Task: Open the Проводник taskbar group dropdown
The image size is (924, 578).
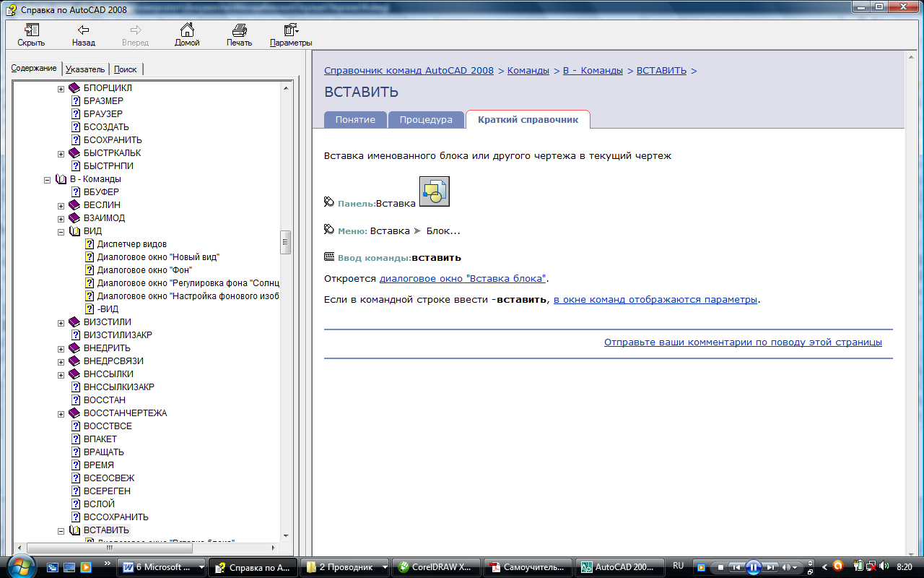Action: 384,567
